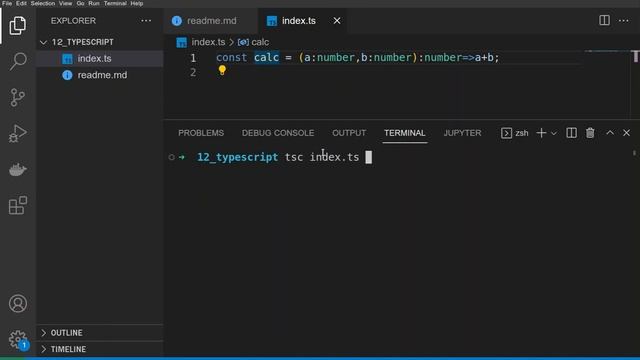Open the Explorer view in activity bar
640x360 pixels.
click(18, 26)
